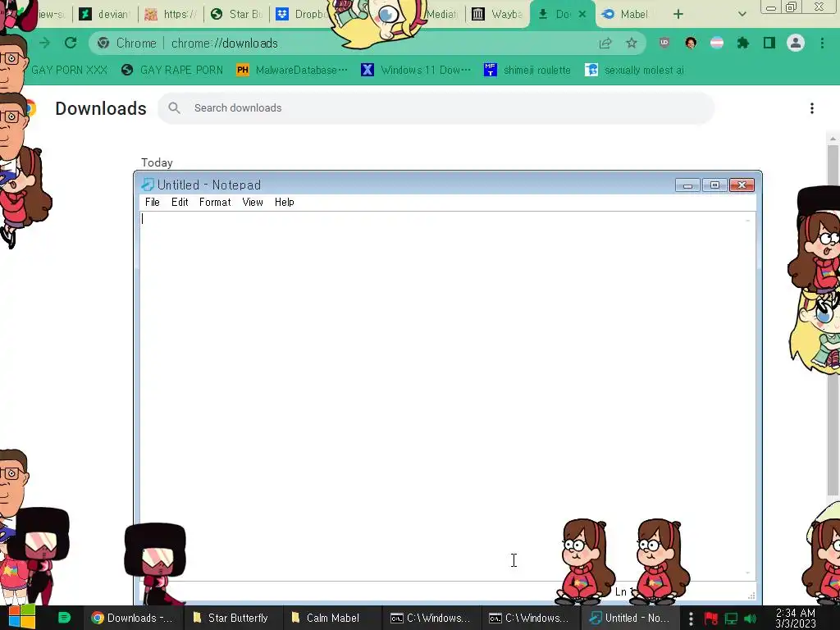Switch to the Star Bu… tab
This screenshot has width=840, height=630.
[x=237, y=15]
